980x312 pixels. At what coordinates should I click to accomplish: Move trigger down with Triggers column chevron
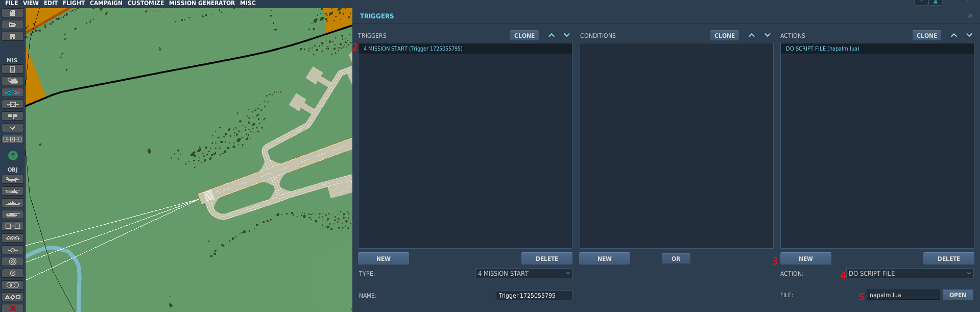point(566,35)
